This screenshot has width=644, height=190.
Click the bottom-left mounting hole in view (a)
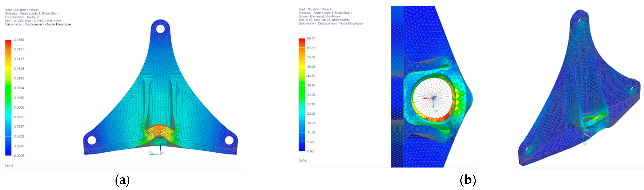92,140
